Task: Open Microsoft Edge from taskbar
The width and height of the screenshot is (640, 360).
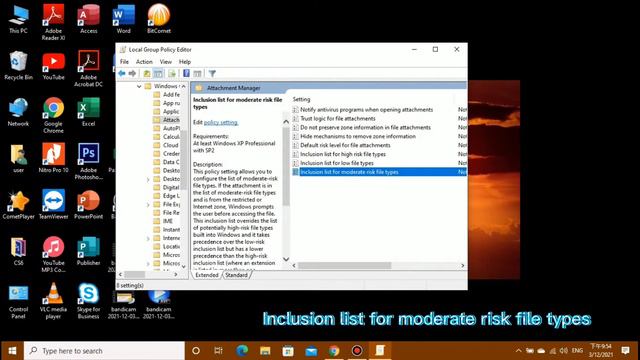Action: click(242, 351)
